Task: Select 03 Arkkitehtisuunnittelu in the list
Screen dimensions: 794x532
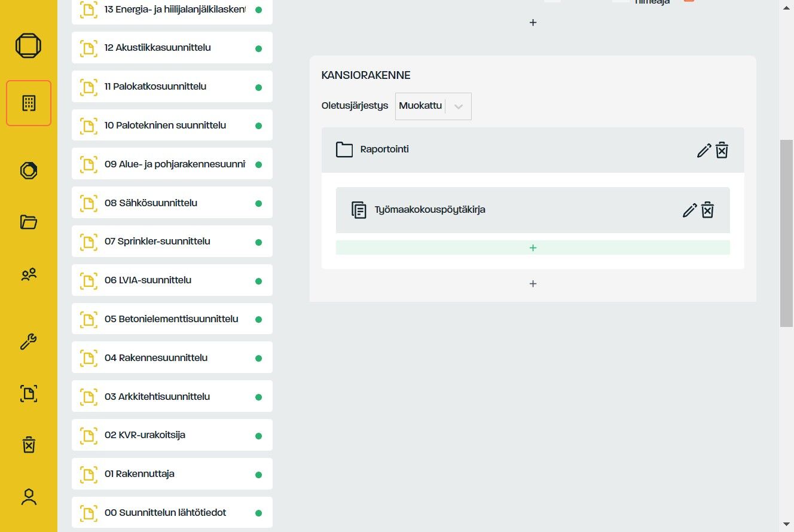Action: pos(172,396)
